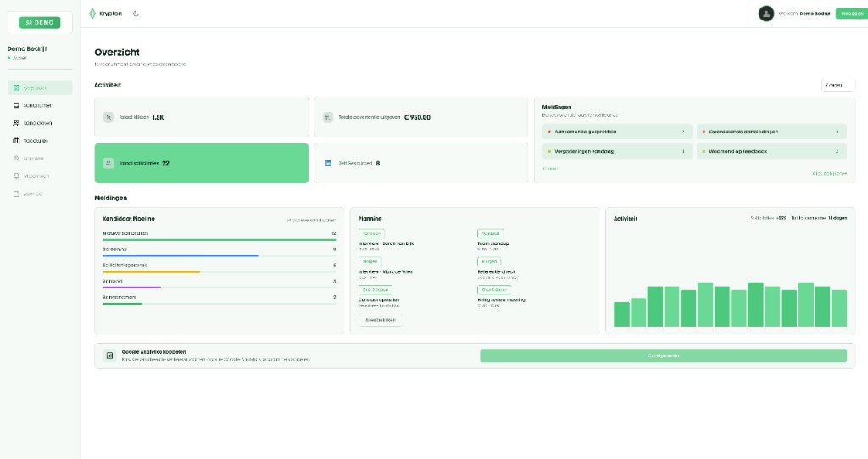
Task: Click the euro icon on advertentie-uitgaven card
Action: (x=328, y=117)
